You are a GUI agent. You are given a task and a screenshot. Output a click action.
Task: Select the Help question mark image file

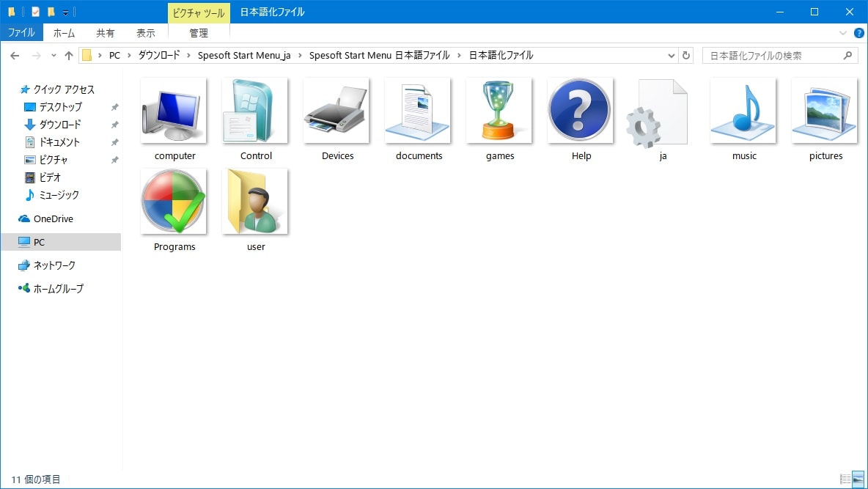[581, 119]
